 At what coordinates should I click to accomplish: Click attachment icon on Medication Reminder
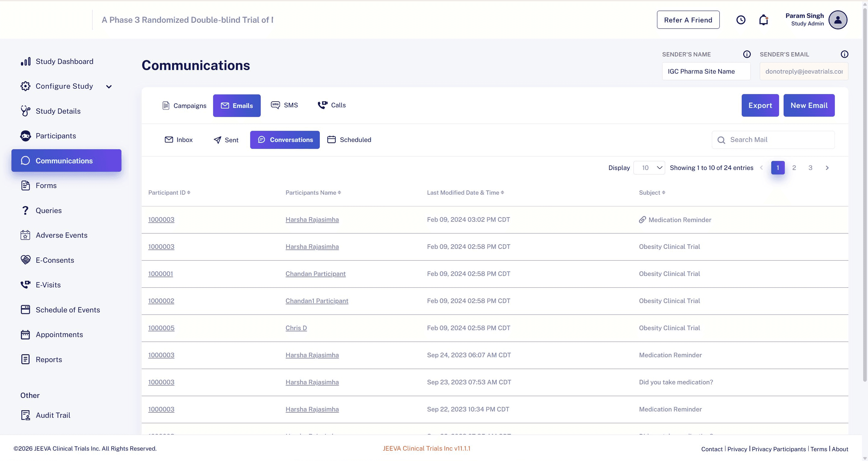642,220
